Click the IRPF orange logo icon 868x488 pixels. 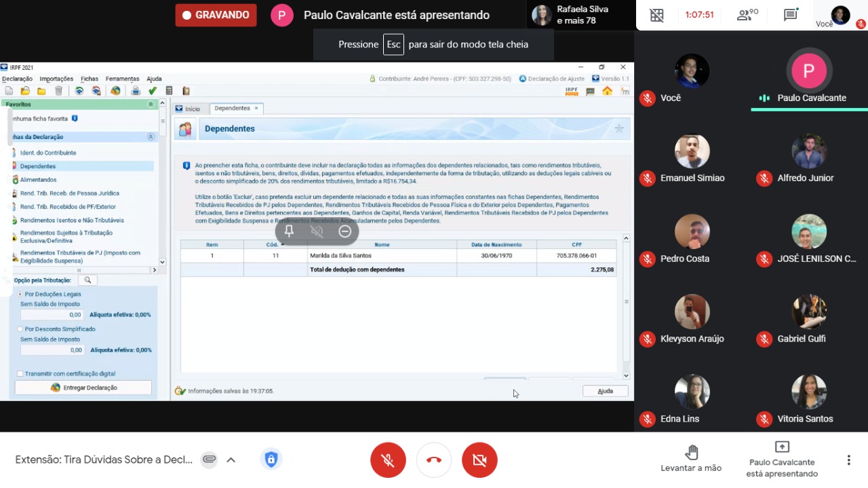click(x=572, y=91)
